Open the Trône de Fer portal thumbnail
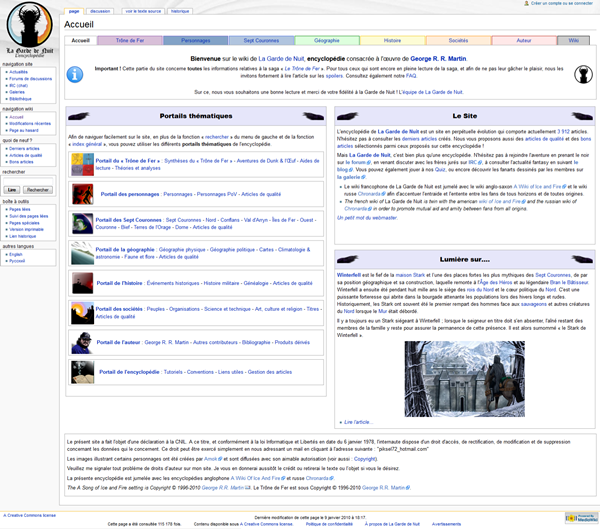 82,164
